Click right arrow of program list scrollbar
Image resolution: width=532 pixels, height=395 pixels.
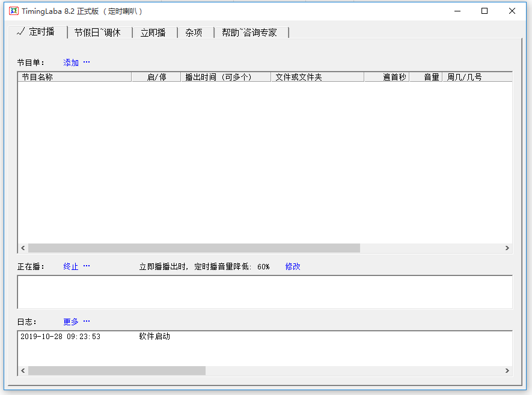tap(507, 248)
